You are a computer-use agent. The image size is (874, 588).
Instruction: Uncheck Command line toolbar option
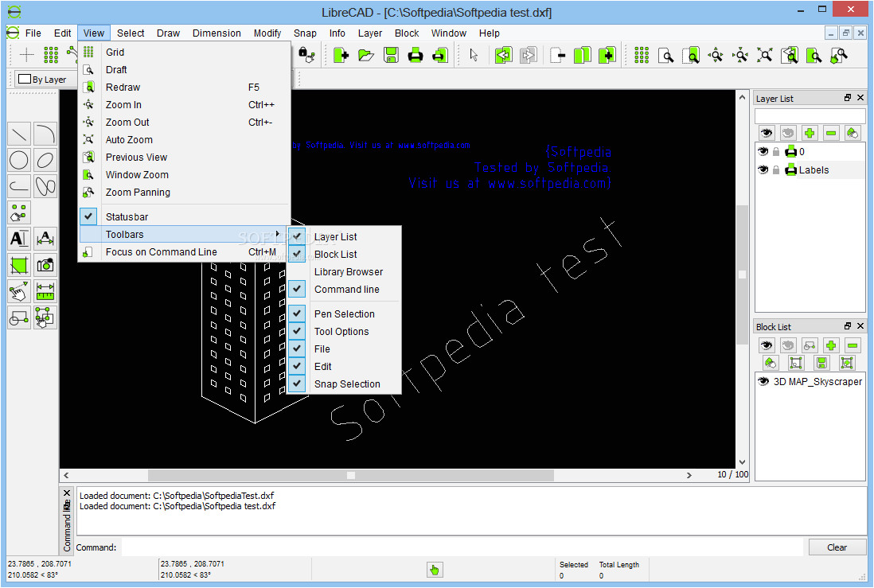pyautogui.click(x=297, y=289)
